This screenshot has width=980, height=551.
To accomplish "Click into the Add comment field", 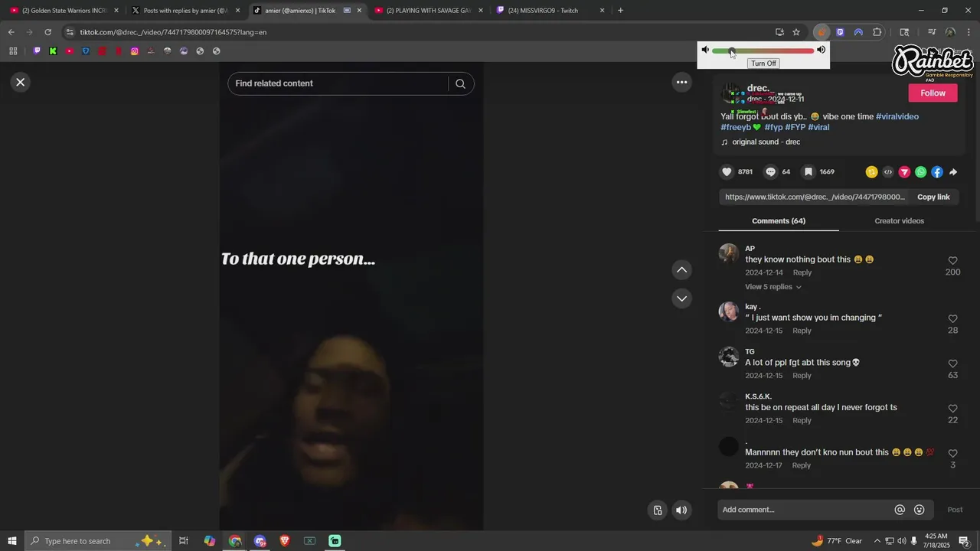I will (804, 510).
